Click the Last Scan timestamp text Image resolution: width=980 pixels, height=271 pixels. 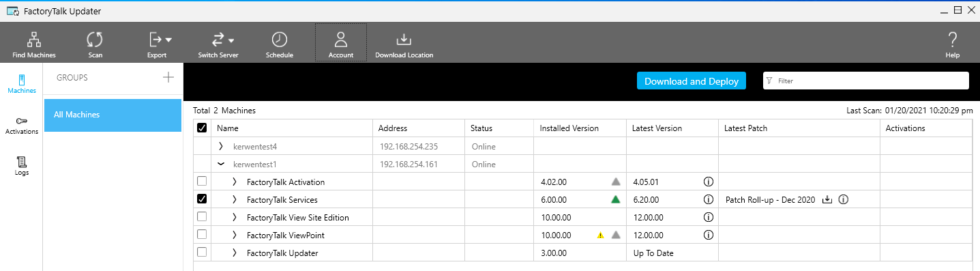[909, 110]
